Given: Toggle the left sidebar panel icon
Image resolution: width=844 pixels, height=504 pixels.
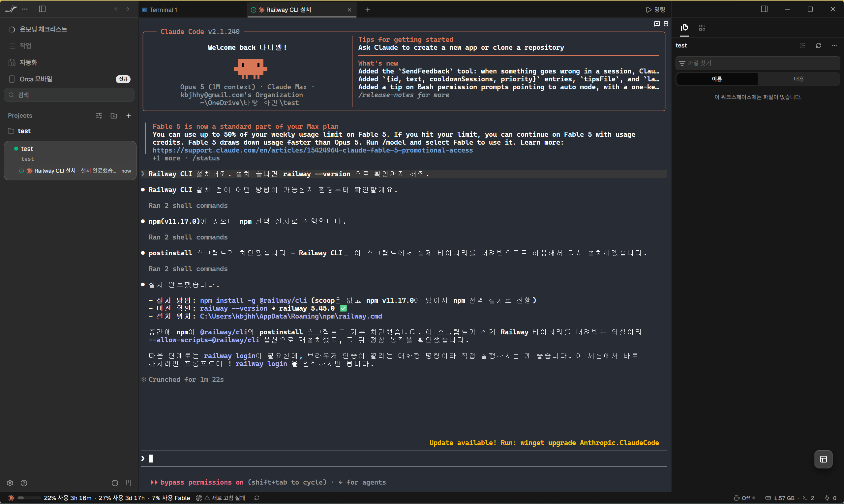Looking at the screenshot, I should click(x=42, y=9).
